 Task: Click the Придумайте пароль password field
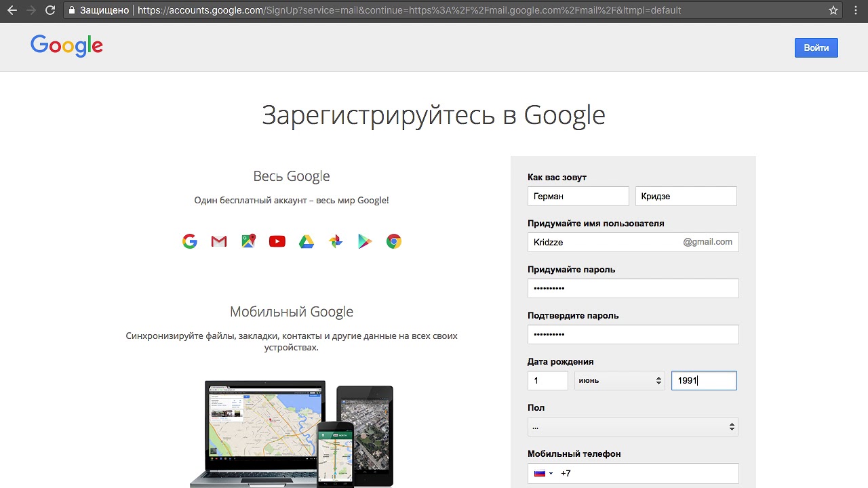633,288
